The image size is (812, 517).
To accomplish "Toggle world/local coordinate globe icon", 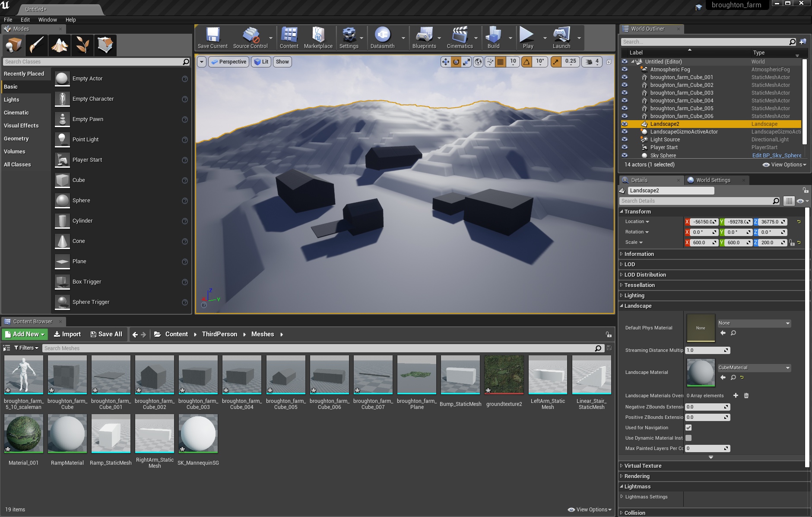I will tap(478, 62).
